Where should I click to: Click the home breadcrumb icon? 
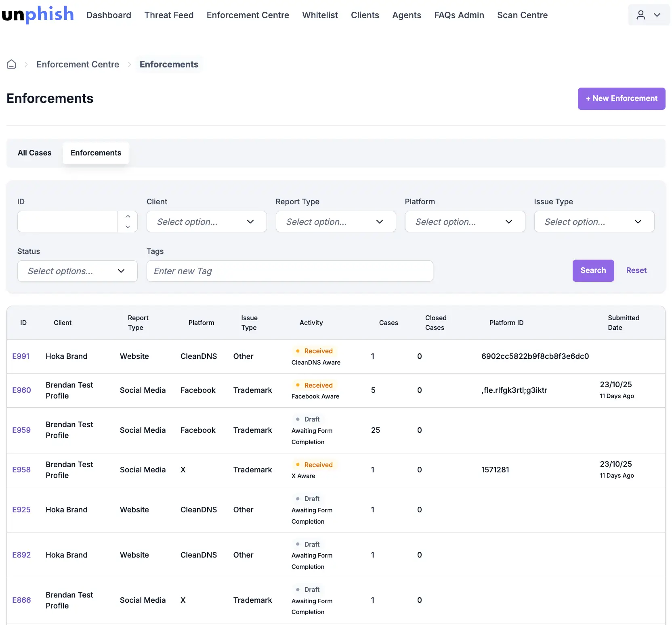[x=11, y=65]
